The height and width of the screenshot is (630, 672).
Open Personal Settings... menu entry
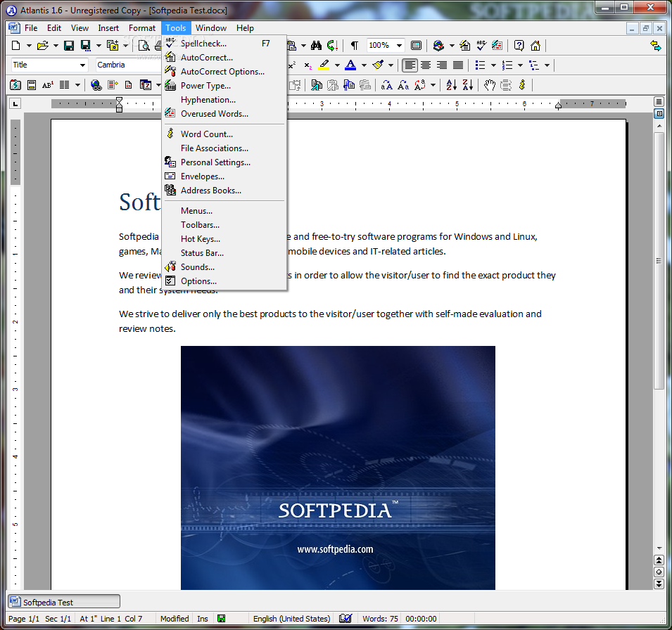pyautogui.click(x=224, y=162)
